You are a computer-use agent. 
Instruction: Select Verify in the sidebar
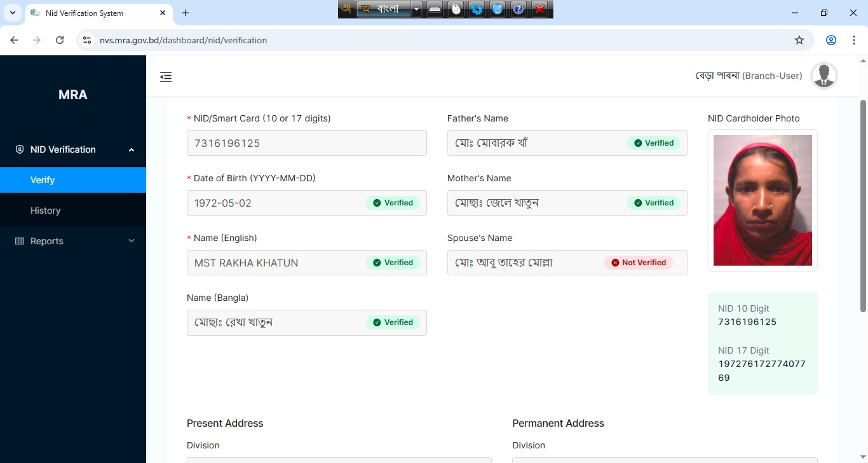pyautogui.click(x=43, y=180)
